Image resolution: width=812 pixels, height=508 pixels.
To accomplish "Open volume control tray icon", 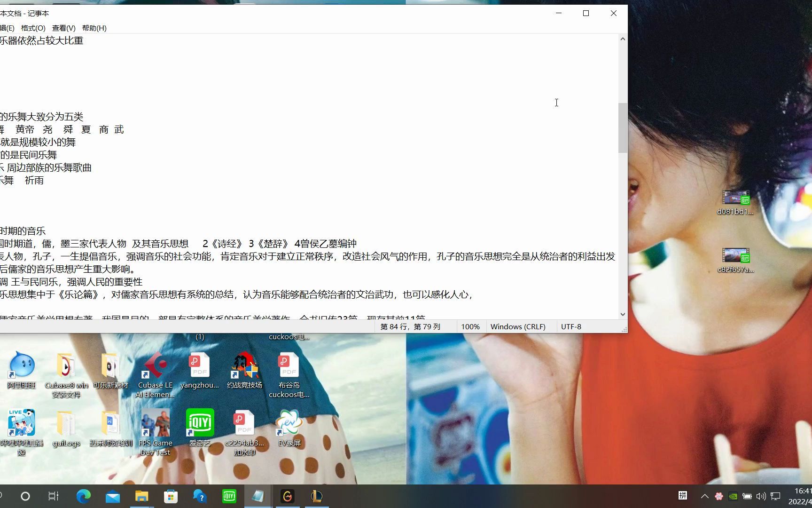I will [x=761, y=496].
